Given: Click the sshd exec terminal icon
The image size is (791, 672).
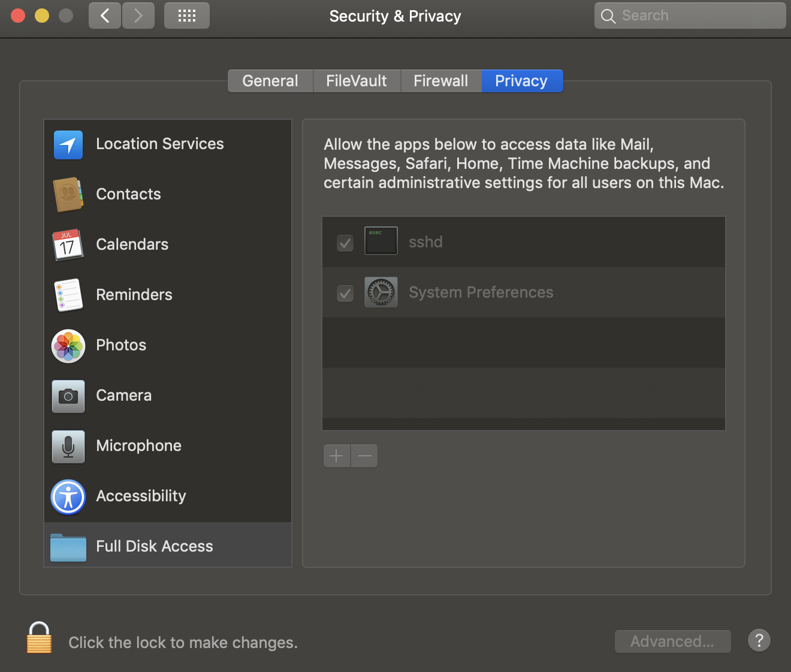Looking at the screenshot, I should click(381, 241).
